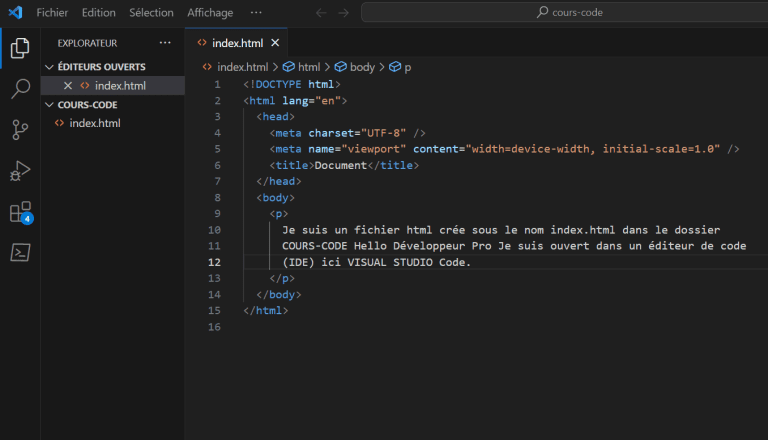The width and height of the screenshot is (768, 440).
Task: Open Explorer panel more actions menu
Action: tap(165, 43)
